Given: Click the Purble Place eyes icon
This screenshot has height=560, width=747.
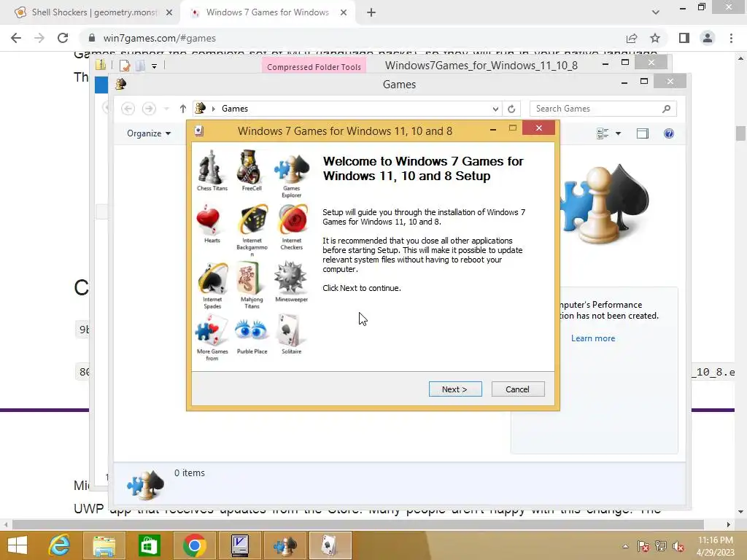Looking at the screenshot, I should [252, 330].
